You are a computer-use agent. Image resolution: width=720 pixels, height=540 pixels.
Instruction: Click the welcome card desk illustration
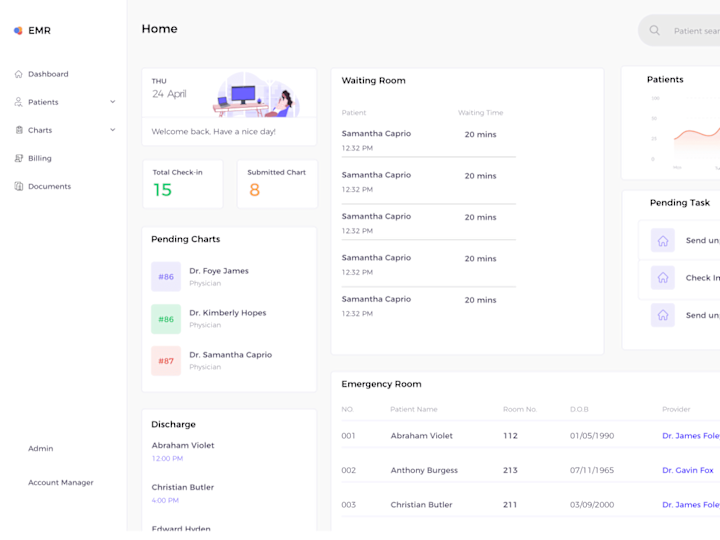[256, 95]
